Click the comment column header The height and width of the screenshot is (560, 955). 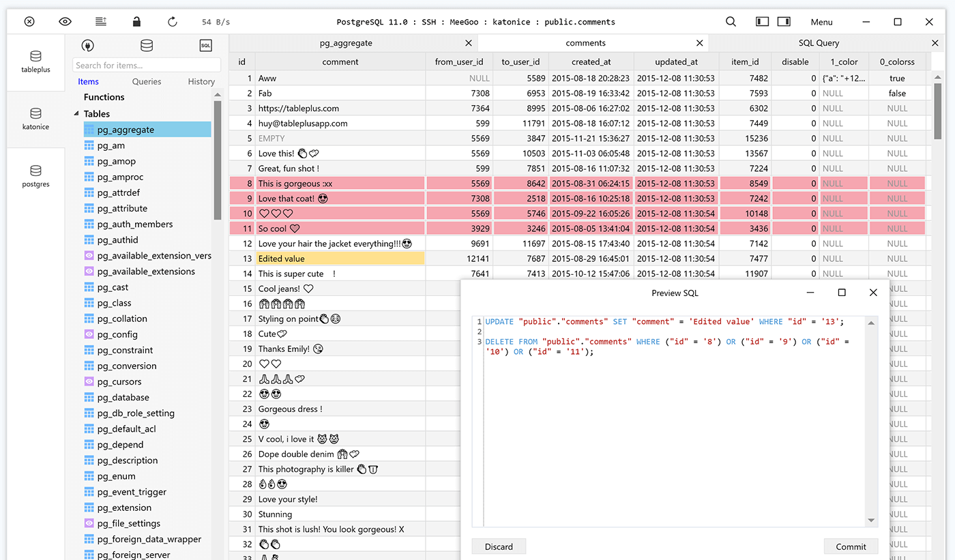pos(340,62)
